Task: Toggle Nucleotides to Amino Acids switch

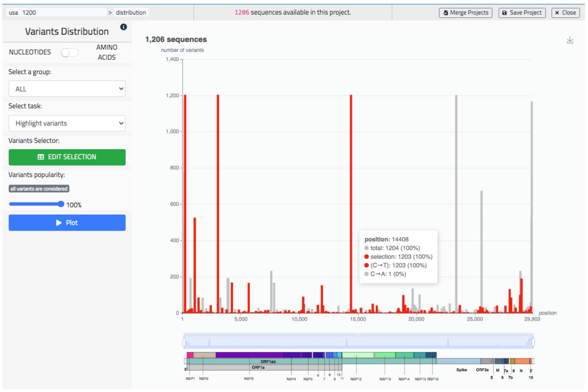Action: 70,52
